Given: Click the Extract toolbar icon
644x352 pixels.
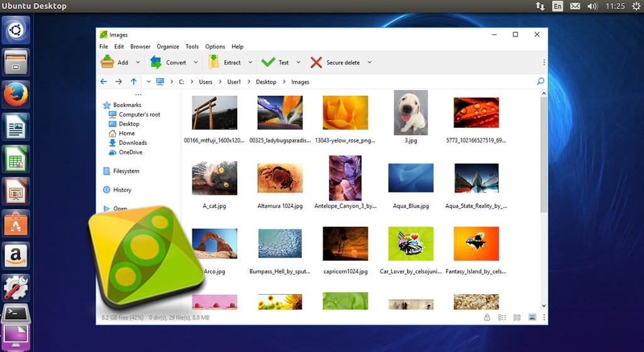Looking at the screenshot, I should point(214,62).
